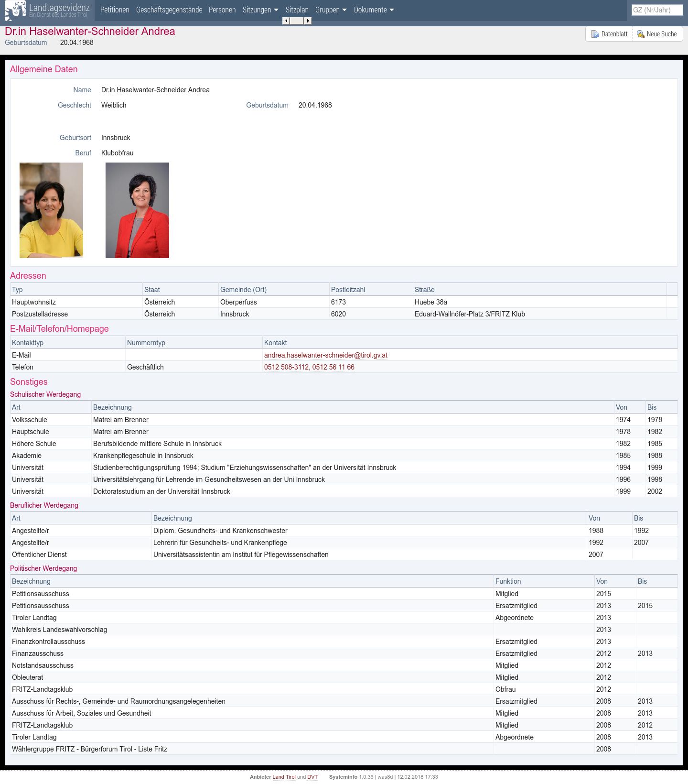Click the Landtagsevidenz title text
This screenshot has height=784, width=688.
point(59,7)
